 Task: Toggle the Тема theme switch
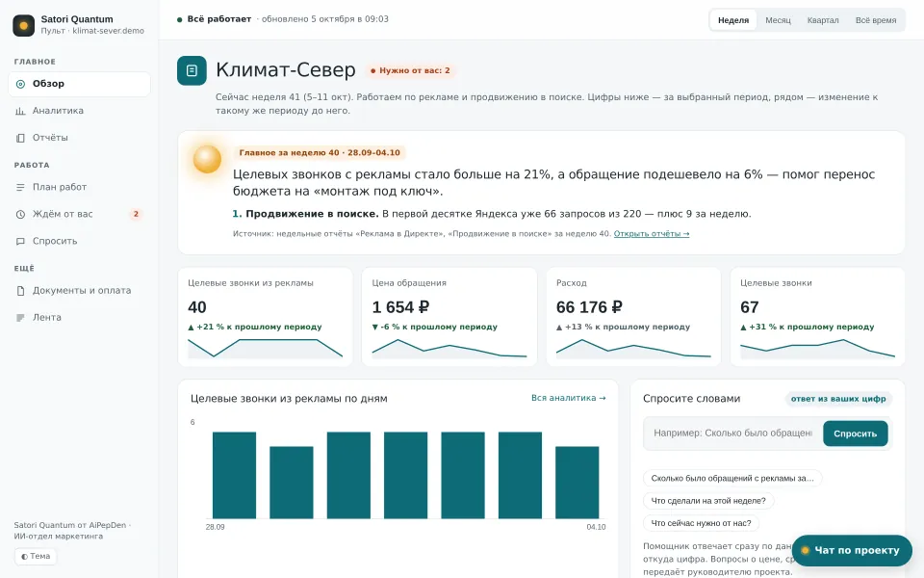coord(36,556)
